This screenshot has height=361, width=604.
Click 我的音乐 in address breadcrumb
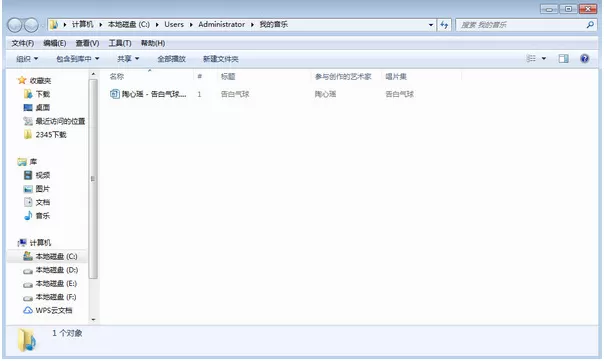point(273,25)
